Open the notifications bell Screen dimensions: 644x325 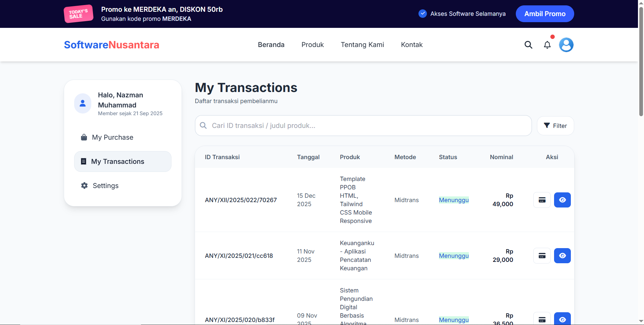tap(547, 45)
